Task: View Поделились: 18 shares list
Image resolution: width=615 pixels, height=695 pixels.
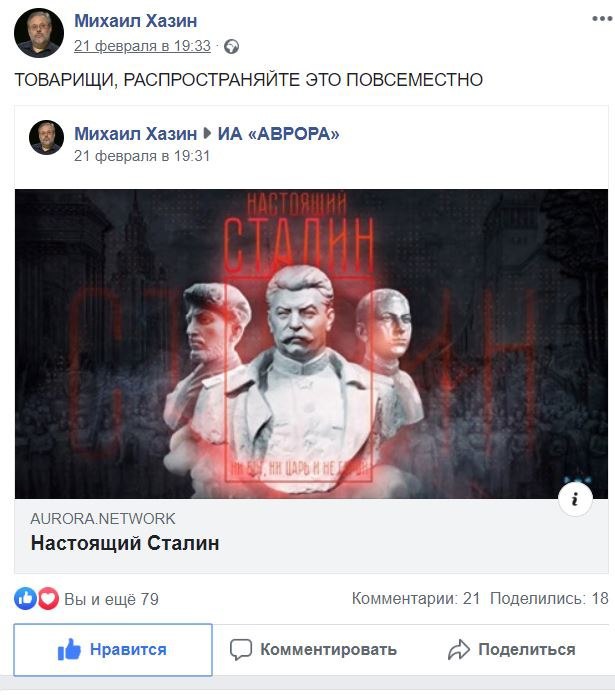Action: click(x=549, y=598)
